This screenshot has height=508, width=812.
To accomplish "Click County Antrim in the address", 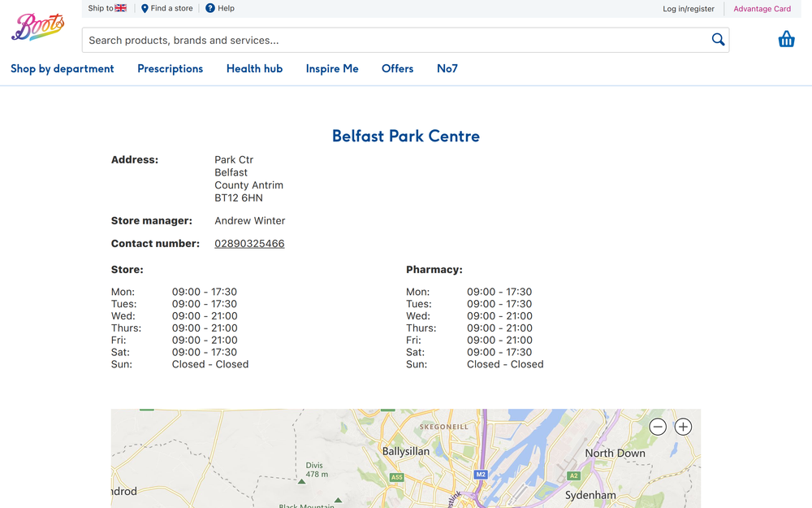I will click(248, 185).
